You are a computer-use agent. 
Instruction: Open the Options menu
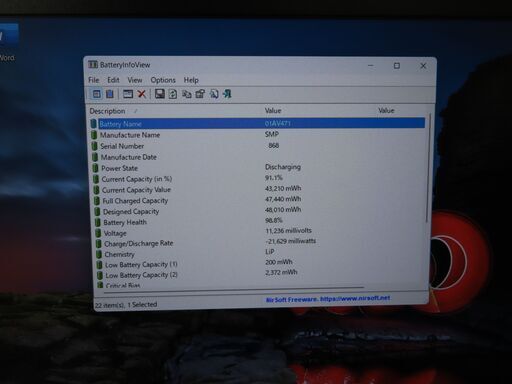(163, 80)
